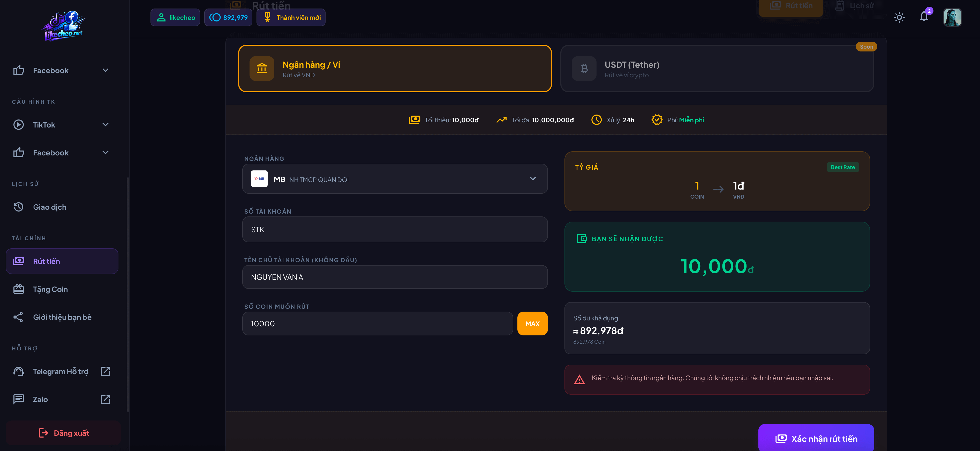This screenshot has width=980, height=451.
Task: Click the warning triangle icon
Action: (579, 380)
